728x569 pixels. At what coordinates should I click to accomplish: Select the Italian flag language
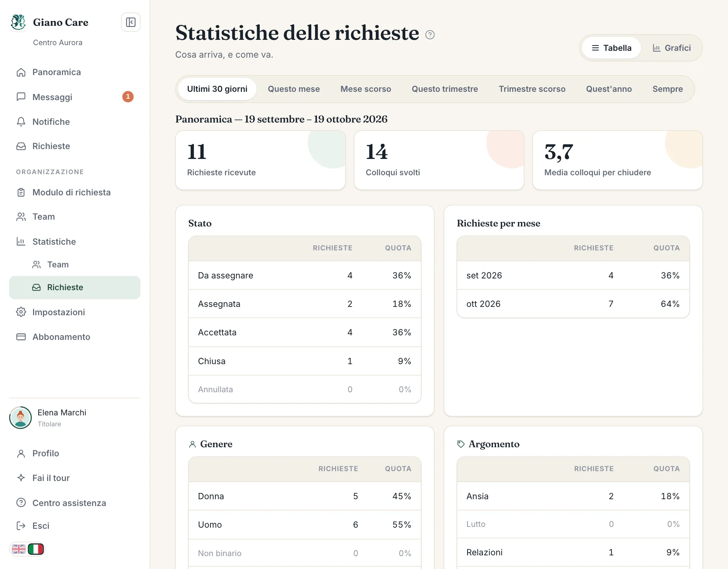point(36,549)
